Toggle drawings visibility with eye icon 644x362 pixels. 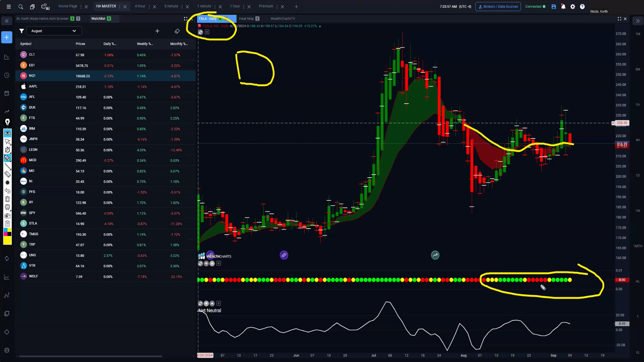coord(7,133)
